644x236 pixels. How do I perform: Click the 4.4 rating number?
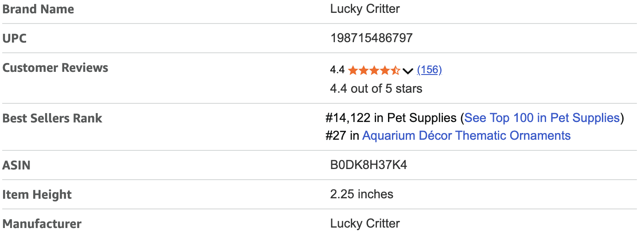337,70
